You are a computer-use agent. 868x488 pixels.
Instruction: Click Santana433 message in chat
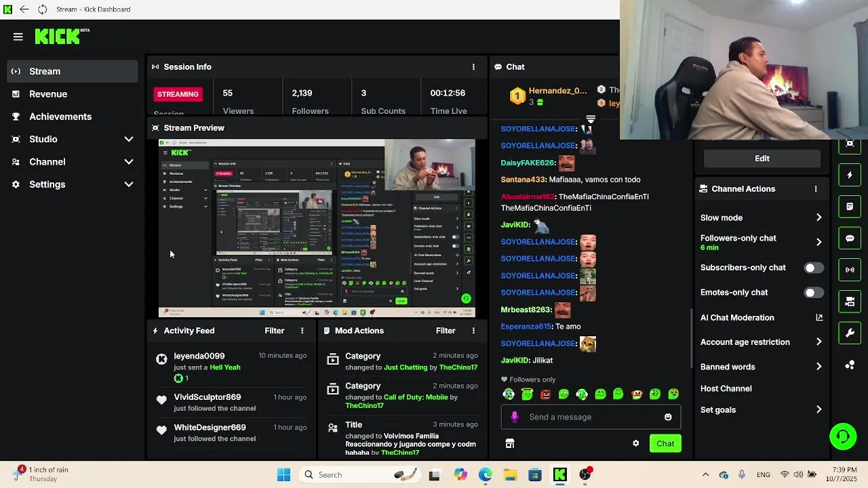pyautogui.click(x=570, y=180)
